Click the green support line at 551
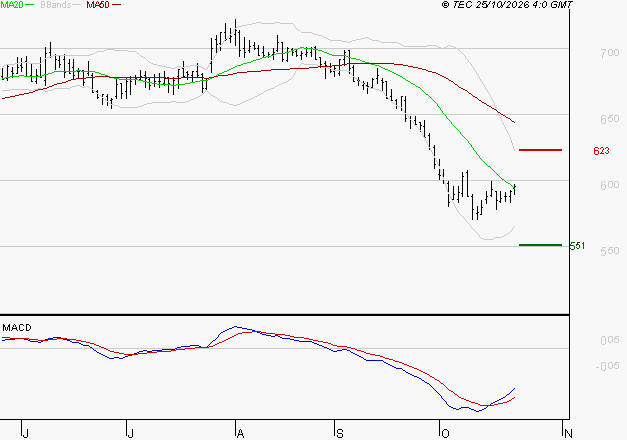Image resolution: width=627 pixels, height=440 pixels. click(x=540, y=245)
